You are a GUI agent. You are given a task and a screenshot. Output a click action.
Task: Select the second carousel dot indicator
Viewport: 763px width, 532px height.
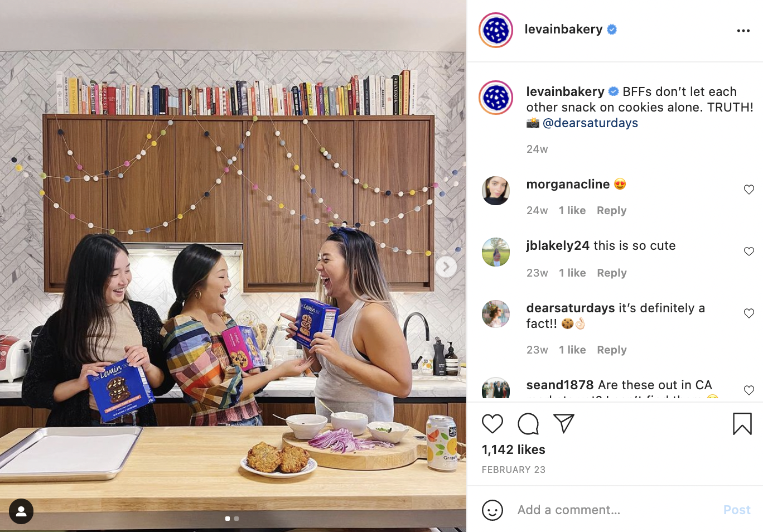[x=236, y=519]
